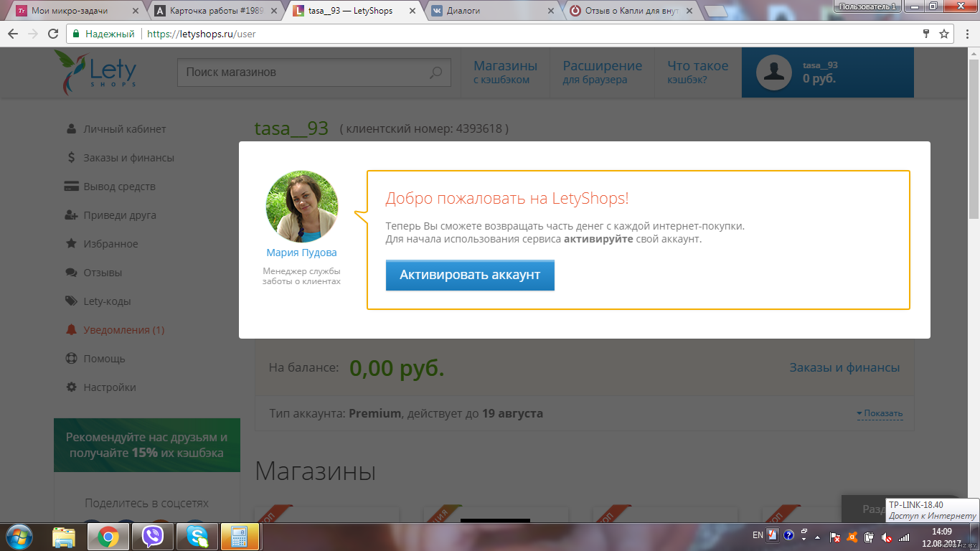Click the speech bubbles icon beside Отзывы
Viewport: 980px width, 551px height.
click(x=71, y=273)
